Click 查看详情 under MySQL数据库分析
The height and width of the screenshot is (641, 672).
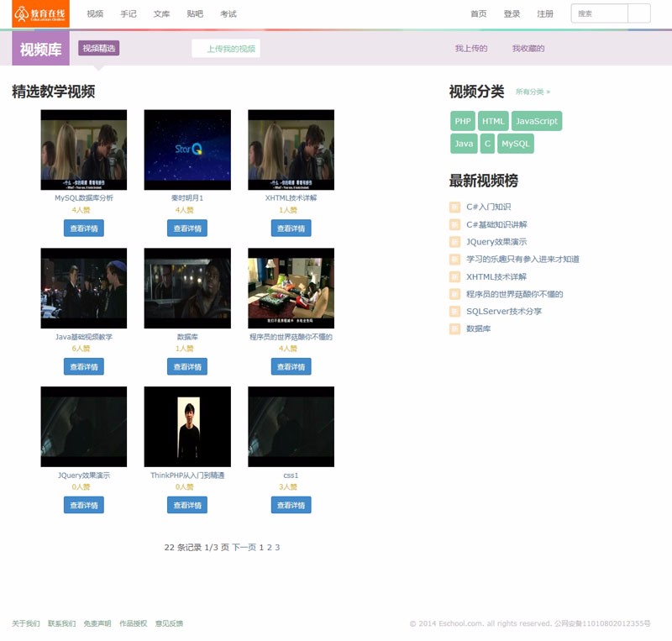point(83,229)
